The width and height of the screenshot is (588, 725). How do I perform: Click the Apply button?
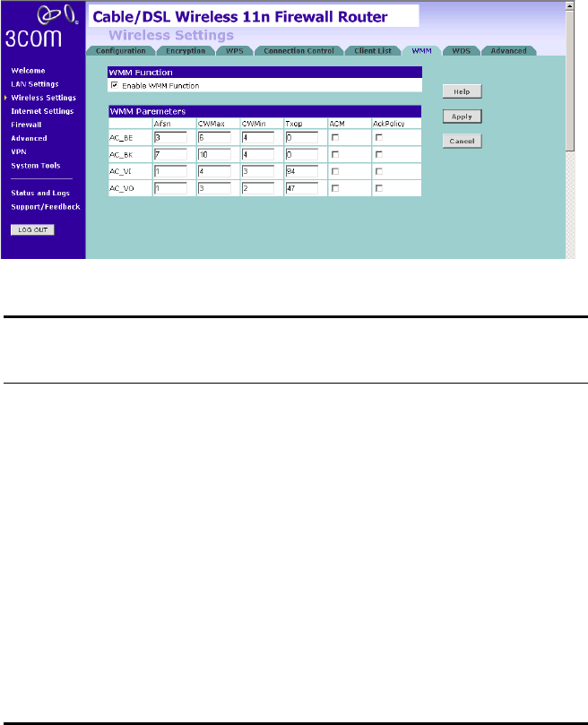[463, 117]
